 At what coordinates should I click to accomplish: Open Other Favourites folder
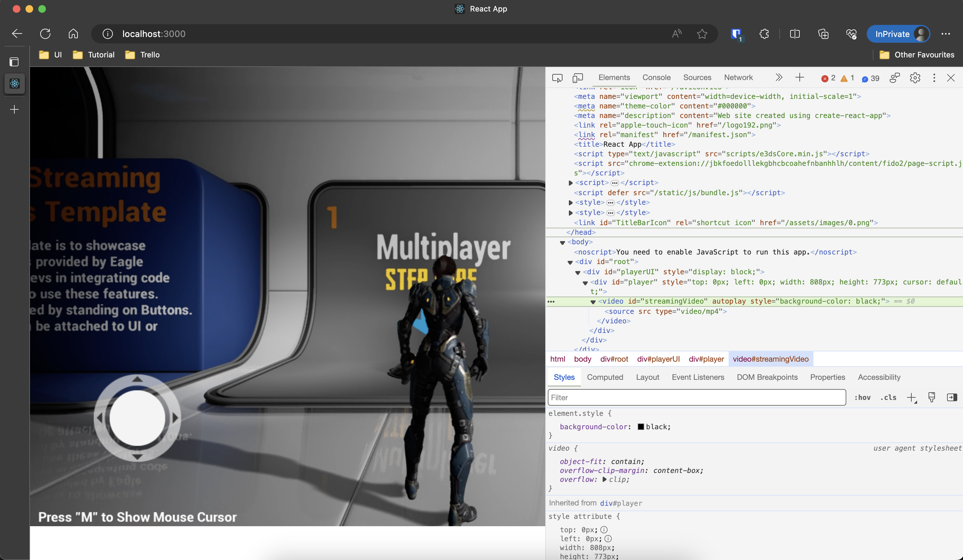917,55
